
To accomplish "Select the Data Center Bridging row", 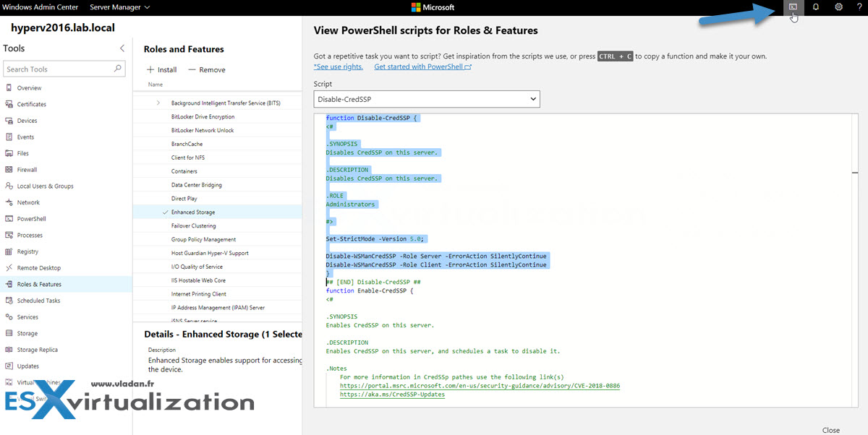I will 217,185.
